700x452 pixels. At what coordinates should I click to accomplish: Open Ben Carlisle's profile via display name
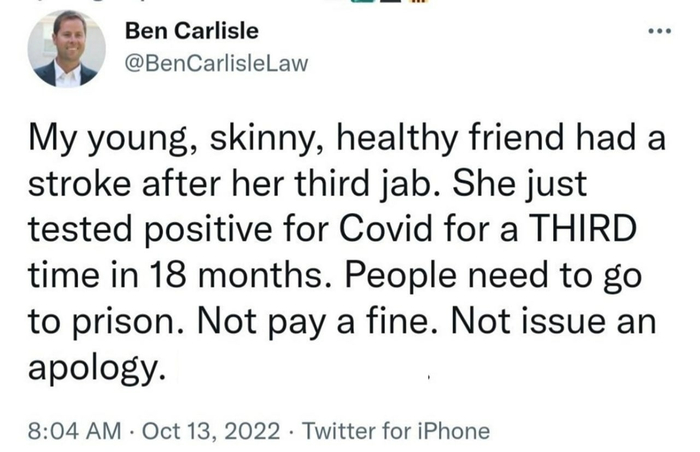pyautogui.click(x=190, y=31)
